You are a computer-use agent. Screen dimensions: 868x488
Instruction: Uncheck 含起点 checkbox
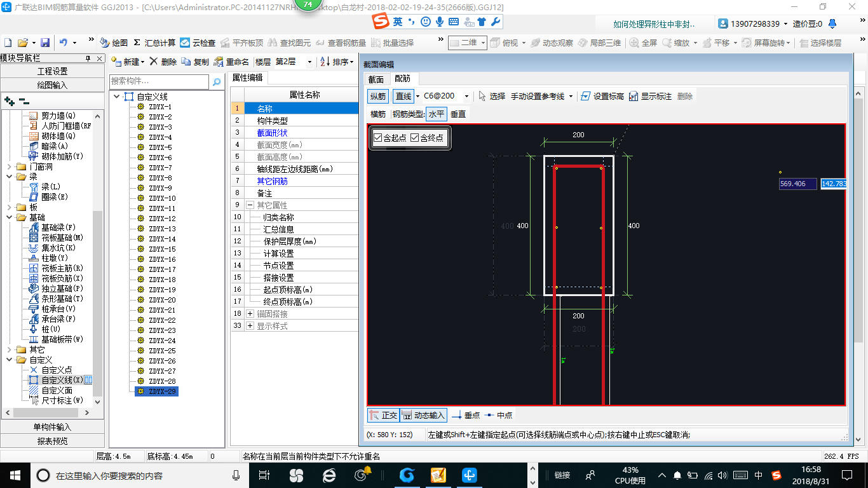click(378, 138)
